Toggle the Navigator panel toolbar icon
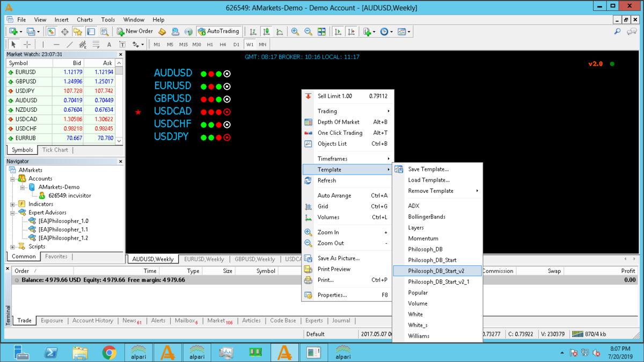Screen dimensions: 644x362 (78, 32)
